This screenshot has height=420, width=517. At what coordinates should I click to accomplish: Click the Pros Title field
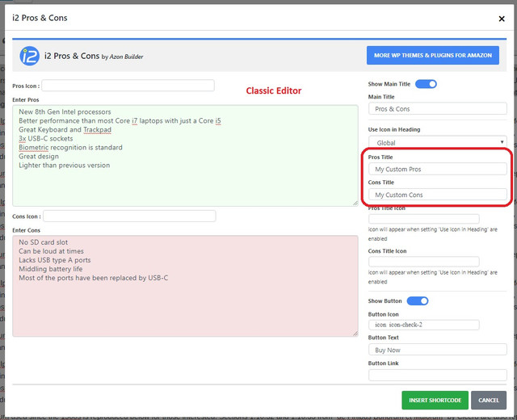pos(437,169)
